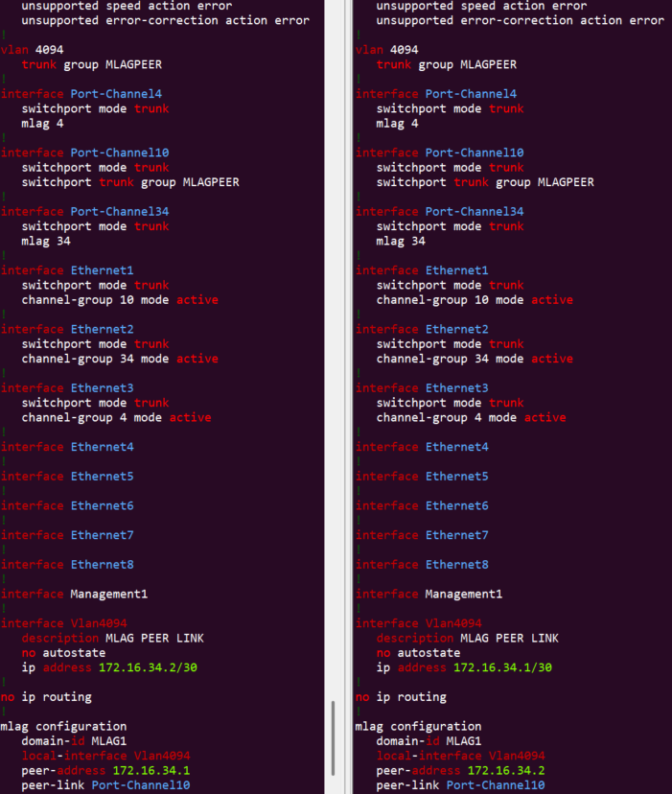Click 'mlag 34' line in left pane

[x=46, y=241]
